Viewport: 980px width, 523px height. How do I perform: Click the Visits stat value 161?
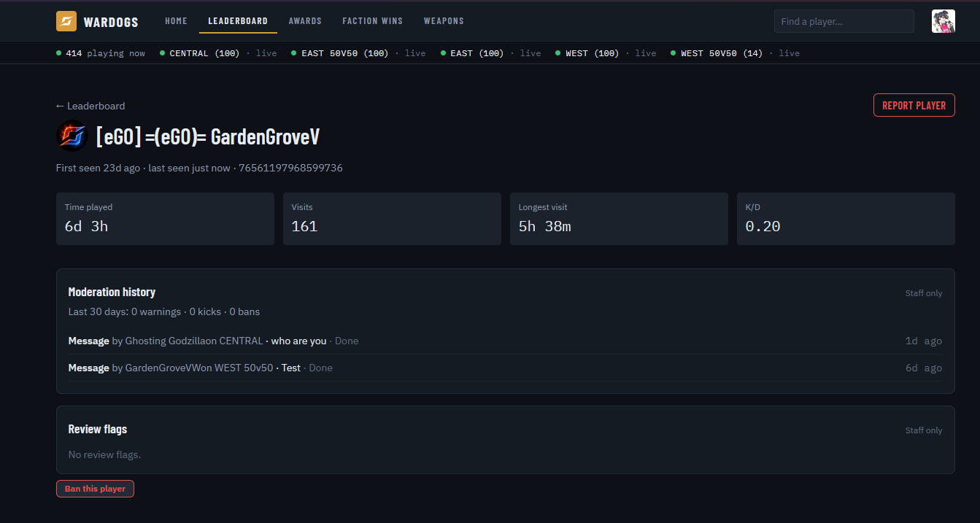point(304,226)
